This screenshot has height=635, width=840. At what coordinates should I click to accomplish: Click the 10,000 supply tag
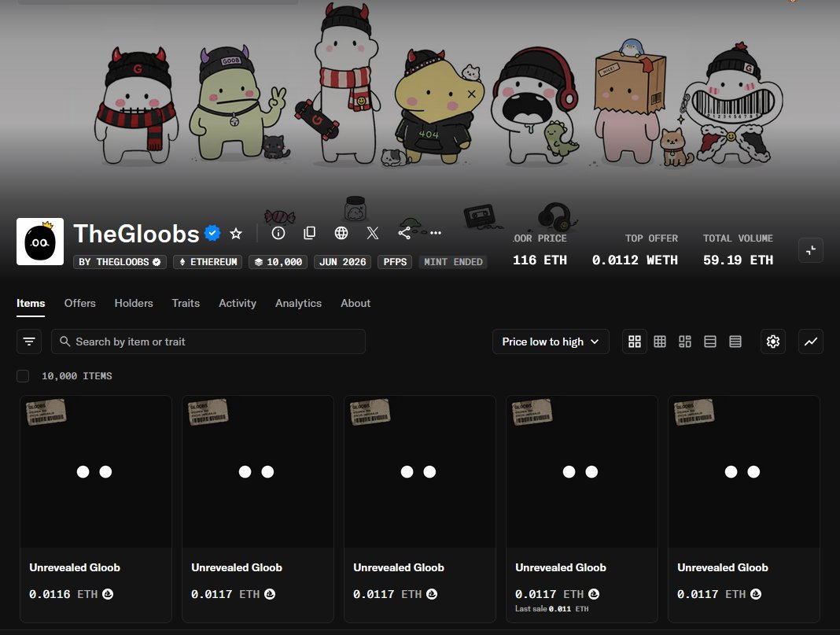(278, 262)
